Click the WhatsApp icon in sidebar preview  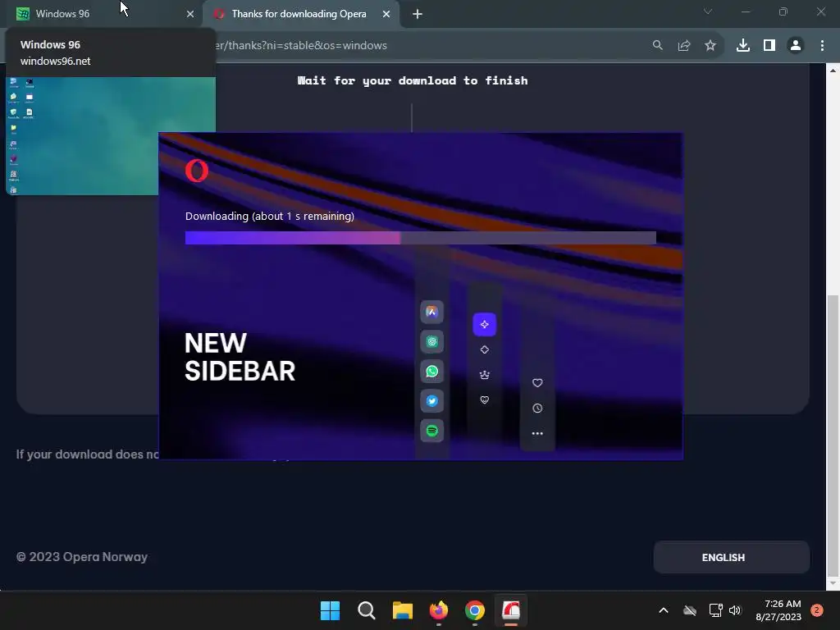431,372
